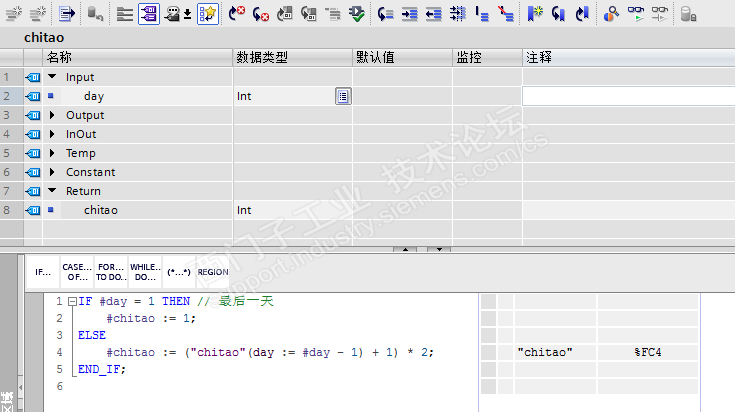Screen dimensions: 735x412
Task: Insert a REGION block
Action: click(213, 272)
